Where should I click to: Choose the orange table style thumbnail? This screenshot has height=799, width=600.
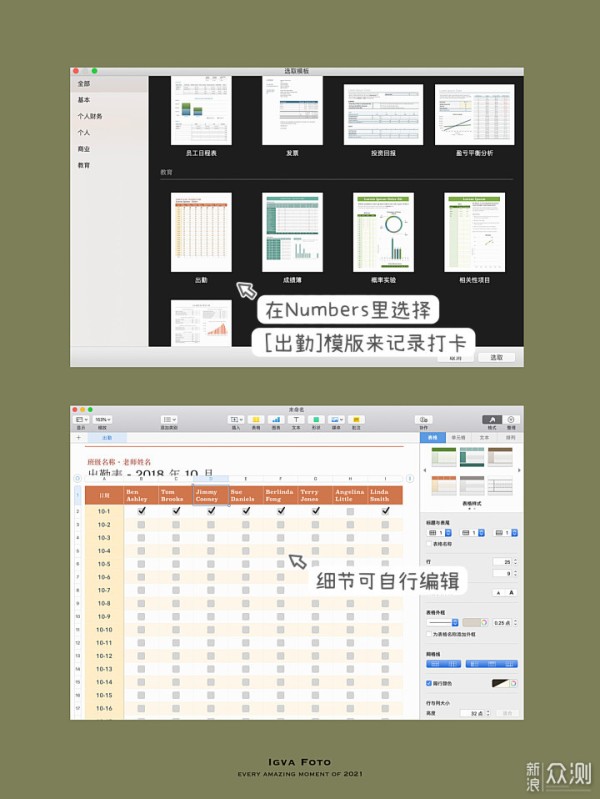point(444,486)
